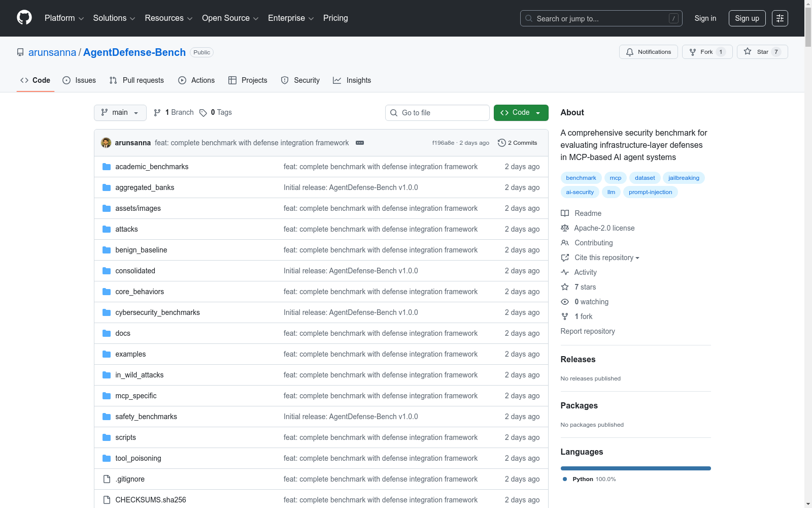
Task: Expand Cite this repository dropdown
Action: click(606, 258)
